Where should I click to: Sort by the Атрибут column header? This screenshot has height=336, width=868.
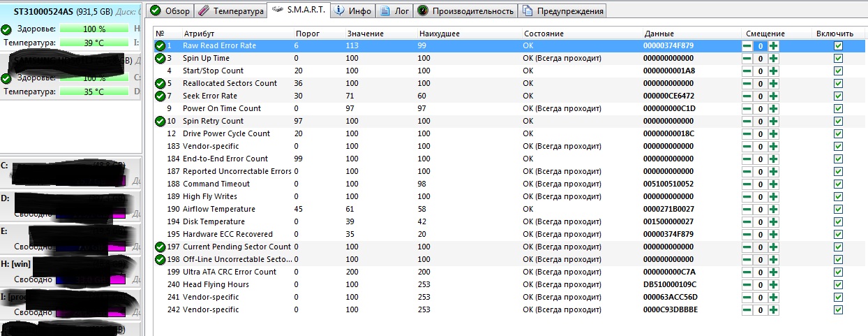tap(199, 34)
